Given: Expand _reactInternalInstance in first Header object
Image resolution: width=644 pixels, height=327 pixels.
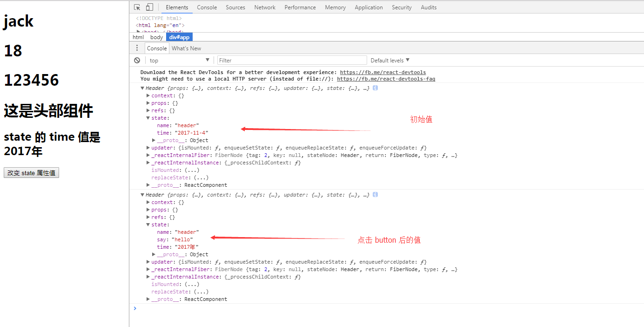Looking at the screenshot, I should [x=148, y=163].
